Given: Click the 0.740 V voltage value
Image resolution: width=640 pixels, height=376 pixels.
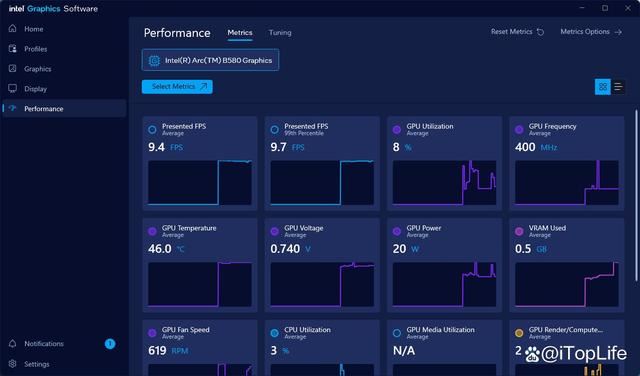Looking at the screenshot, I should pyautogui.click(x=290, y=249).
